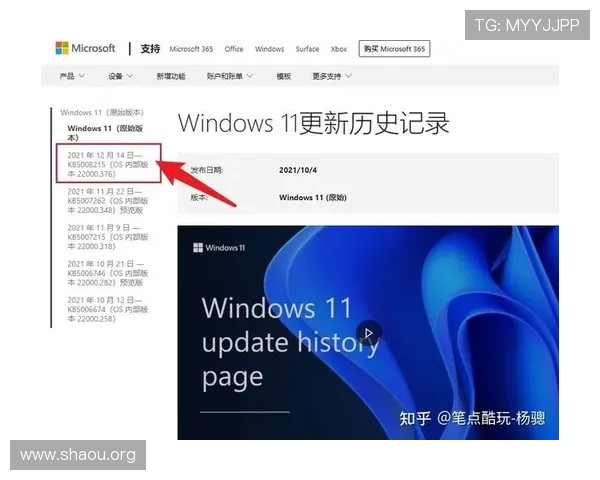Click the 版本 label
The height and width of the screenshot is (480, 600).
click(x=199, y=198)
